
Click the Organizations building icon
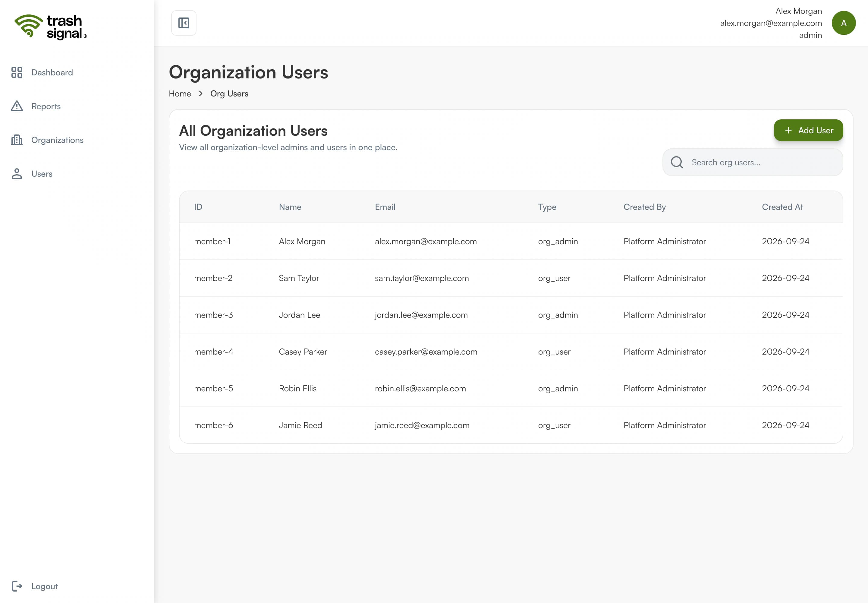[x=17, y=140]
